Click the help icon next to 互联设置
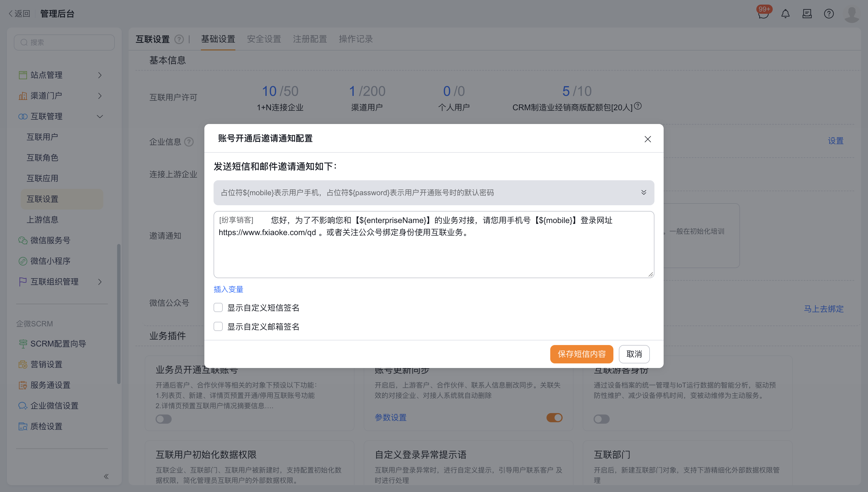Viewport: 868px width, 492px height. (179, 40)
